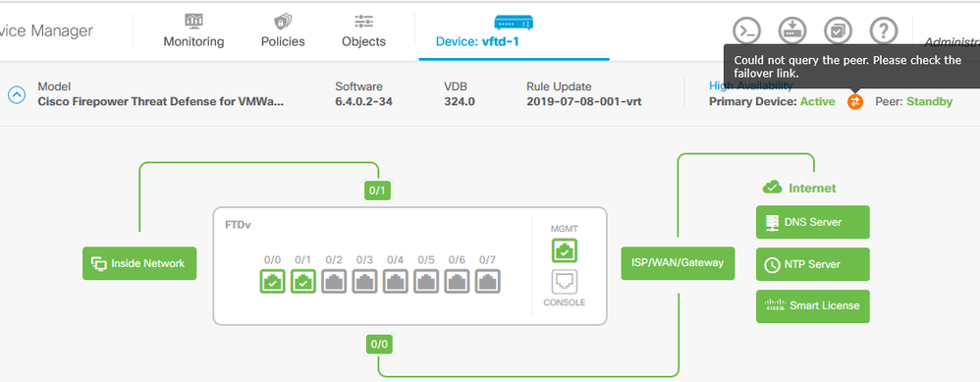Click the FTDv device label

point(238,225)
